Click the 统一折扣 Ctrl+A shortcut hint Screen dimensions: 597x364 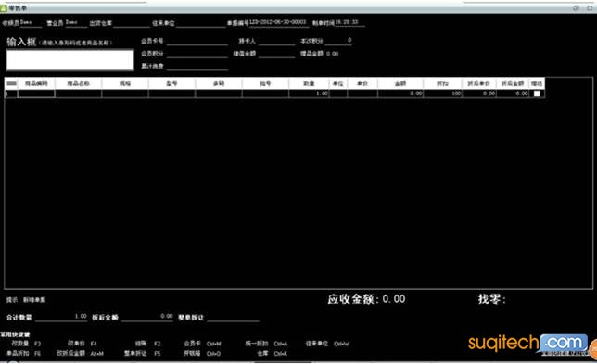(267, 344)
